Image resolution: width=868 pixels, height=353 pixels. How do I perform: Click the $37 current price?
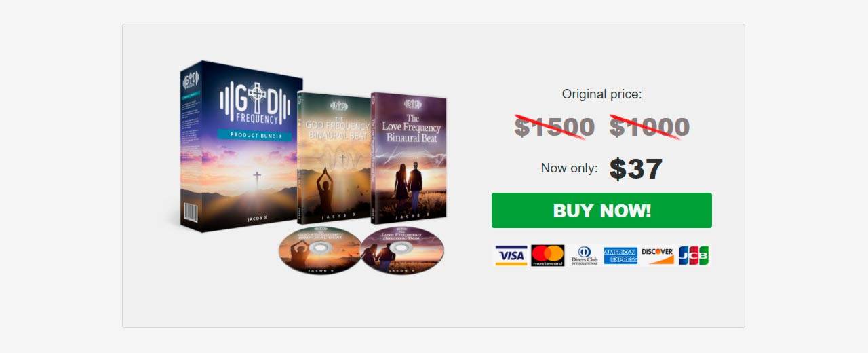click(636, 169)
